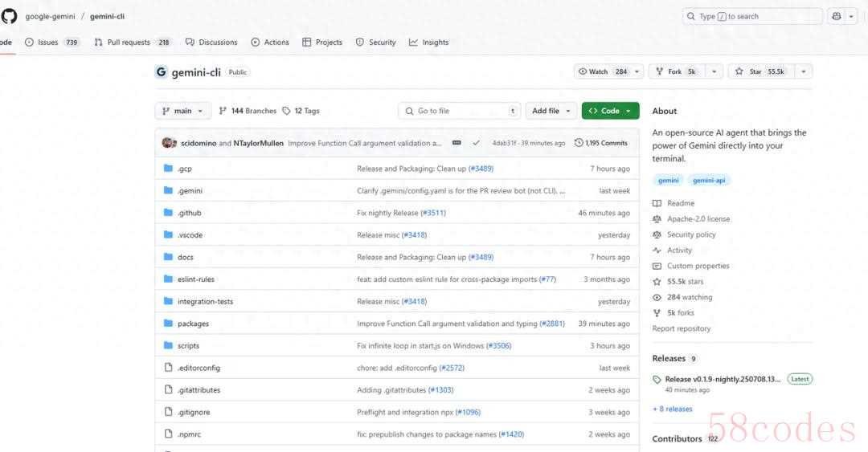
Task: Open the main branch selector
Action: click(x=182, y=111)
